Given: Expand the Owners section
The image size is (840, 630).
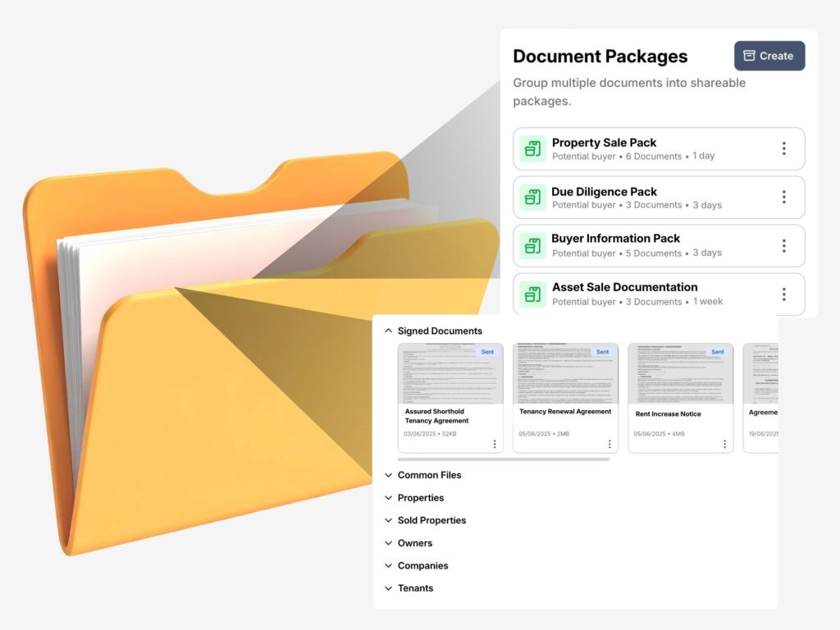Looking at the screenshot, I should pos(389,543).
